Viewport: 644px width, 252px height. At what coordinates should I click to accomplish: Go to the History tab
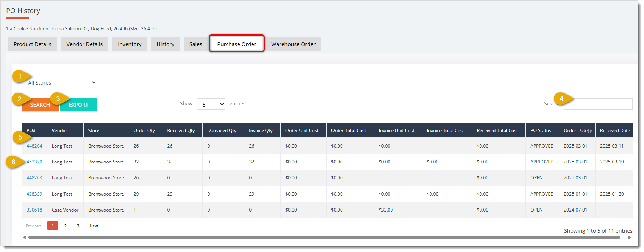pyautogui.click(x=166, y=44)
